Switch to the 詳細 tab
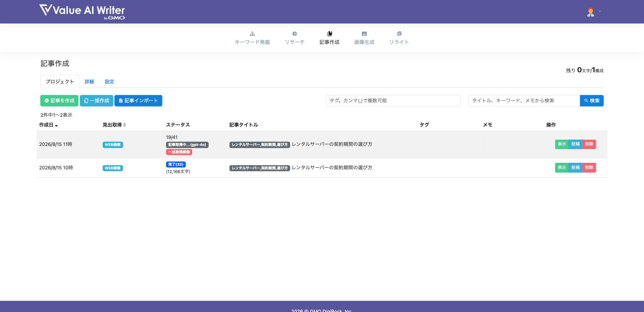The image size is (644, 312). point(90,81)
